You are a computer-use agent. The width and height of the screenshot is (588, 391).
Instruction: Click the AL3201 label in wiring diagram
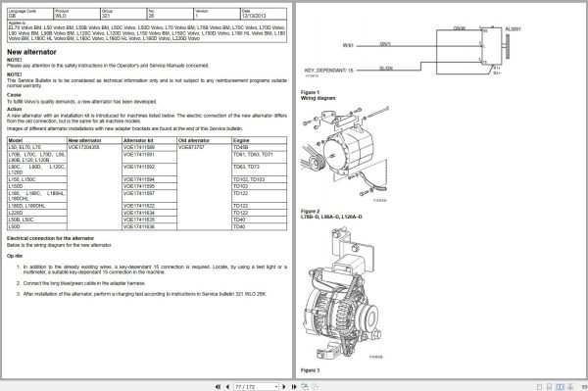(x=513, y=29)
